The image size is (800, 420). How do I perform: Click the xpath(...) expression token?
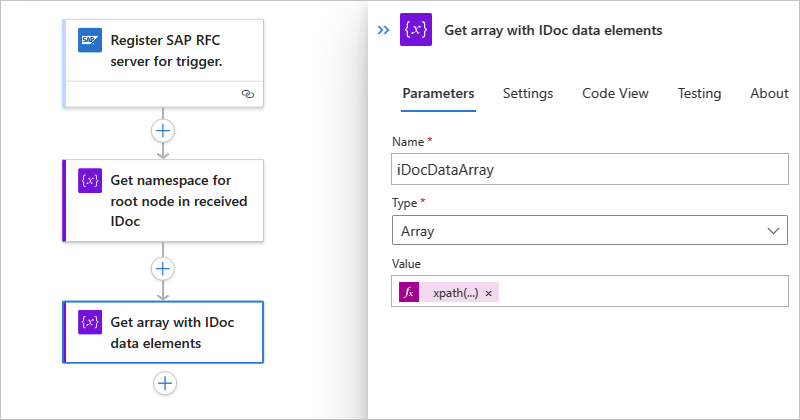(x=455, y=293)
